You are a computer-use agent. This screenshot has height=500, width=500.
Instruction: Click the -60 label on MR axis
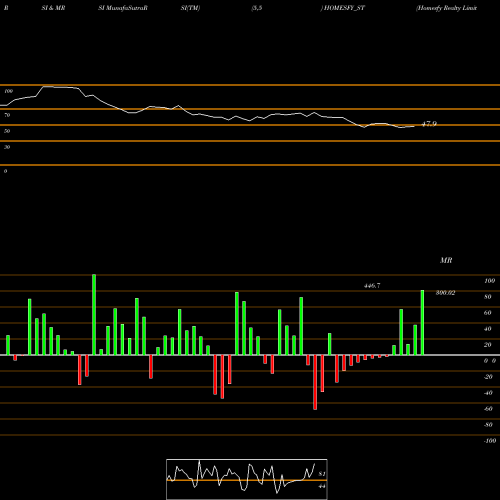tap(488, 409)
